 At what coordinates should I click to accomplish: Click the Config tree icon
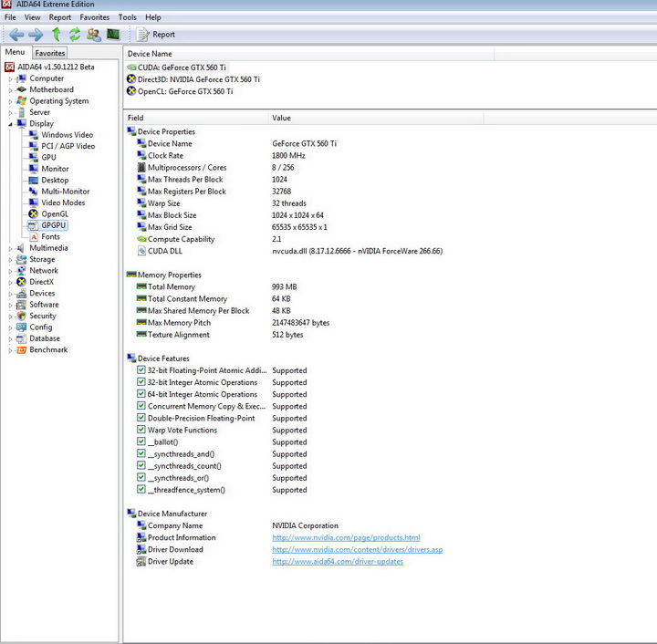pyautogui.click(x=21, y=327)
